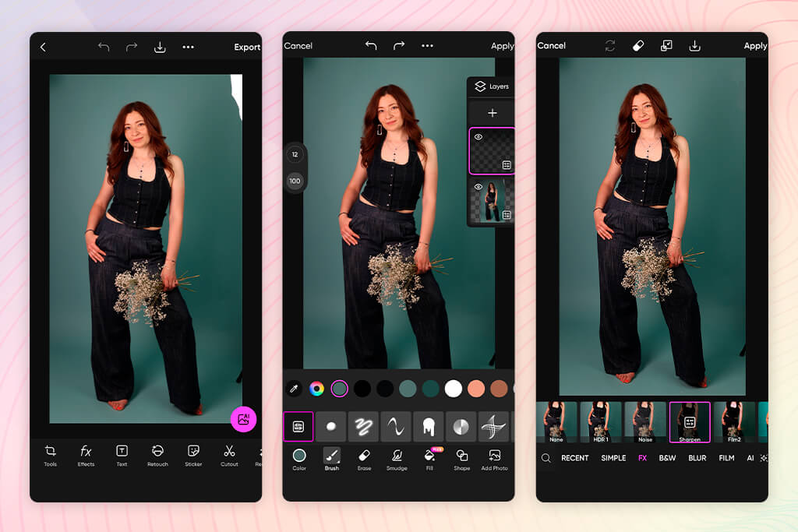Open the Sharpen effect settings
This screenshot has height=532, width=798.
point(690,422)
